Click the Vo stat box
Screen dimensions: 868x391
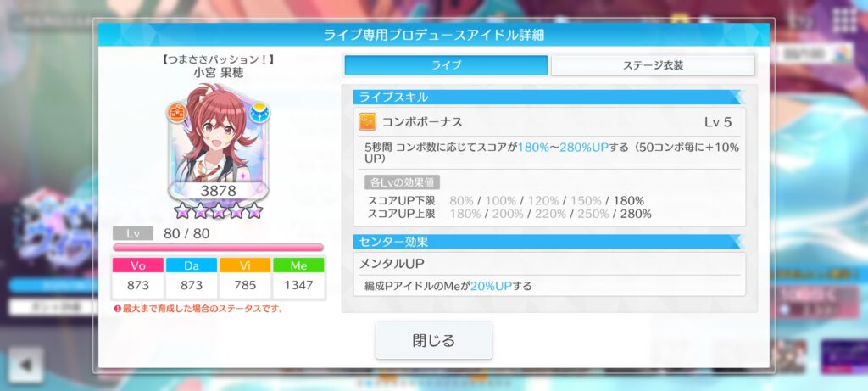pos(138,277)
